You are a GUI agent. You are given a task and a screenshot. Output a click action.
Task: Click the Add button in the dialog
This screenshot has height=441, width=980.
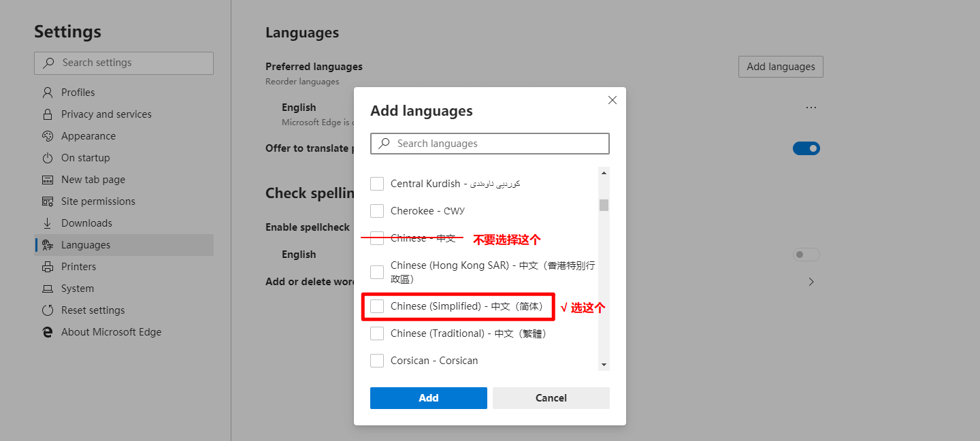tap(428, 397)
